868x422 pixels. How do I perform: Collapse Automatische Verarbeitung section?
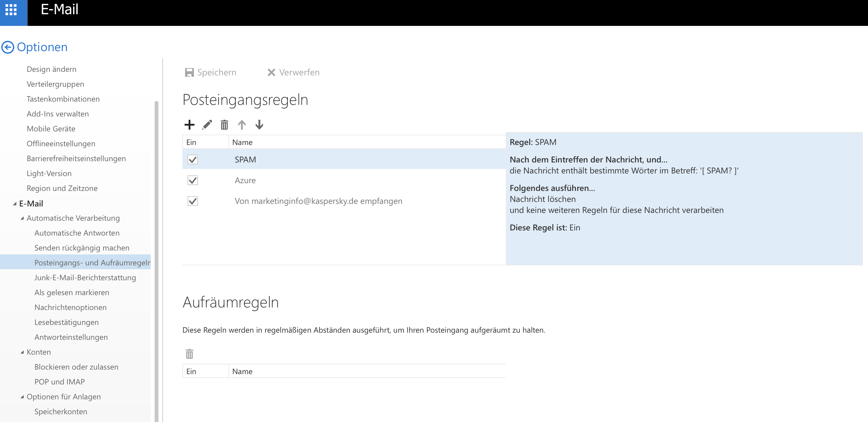(x=22, y=218)
